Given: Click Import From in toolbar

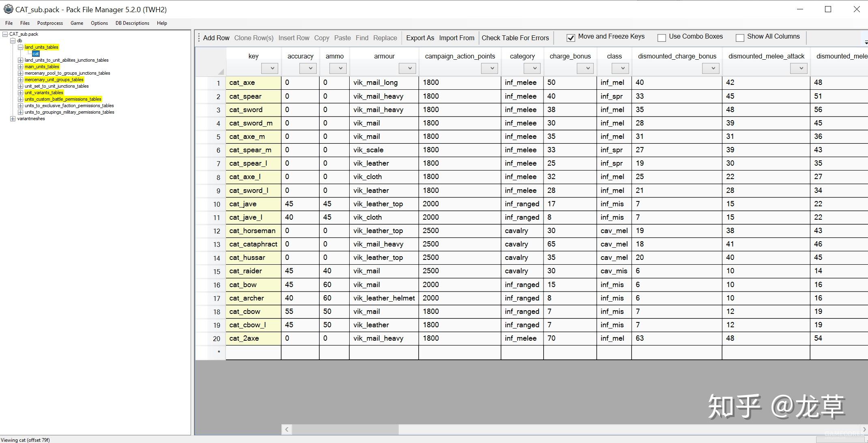Looking at the screenshot, I should pyautogui.click(x=456, y=38).
